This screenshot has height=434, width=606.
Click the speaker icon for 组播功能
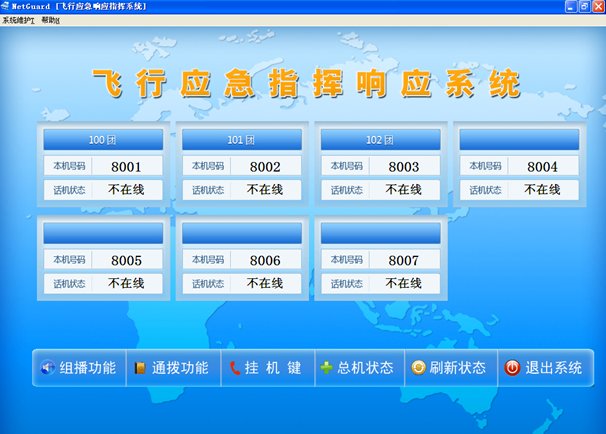click(x=47, y=368)
